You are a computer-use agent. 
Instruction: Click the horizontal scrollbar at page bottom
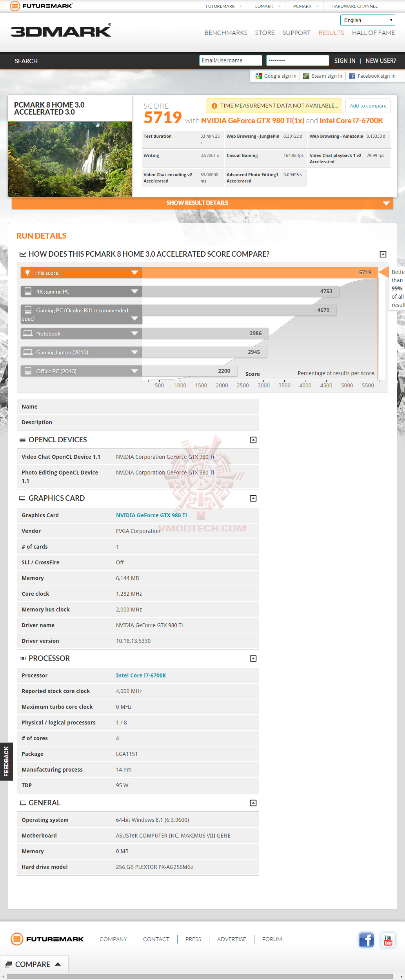200,976
